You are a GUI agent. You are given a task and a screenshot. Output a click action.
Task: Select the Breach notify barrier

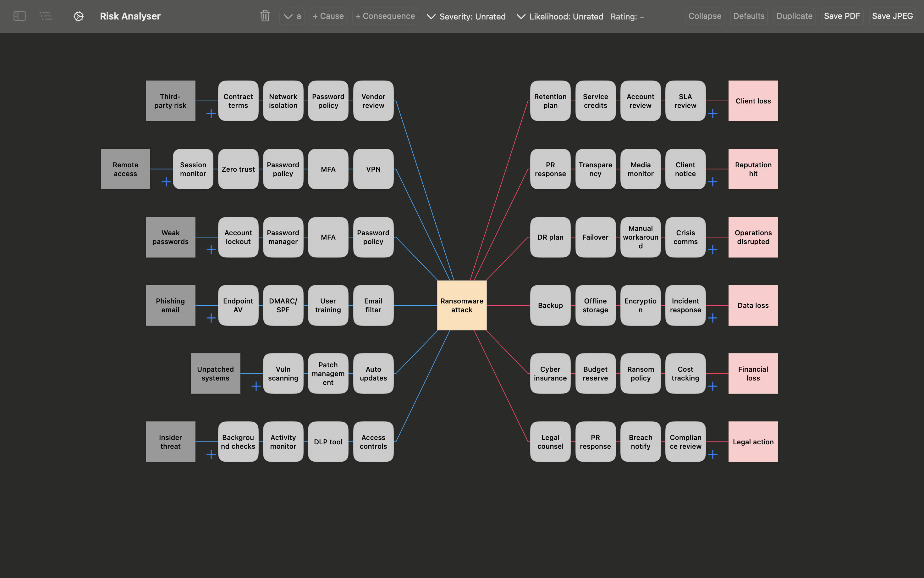[x=641, y=442]
